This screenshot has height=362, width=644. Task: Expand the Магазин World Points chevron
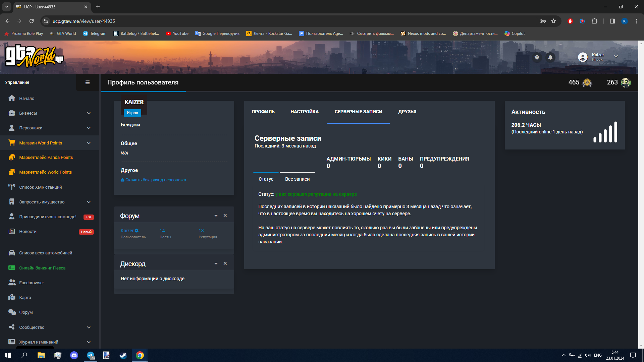(x=89, y=143)
